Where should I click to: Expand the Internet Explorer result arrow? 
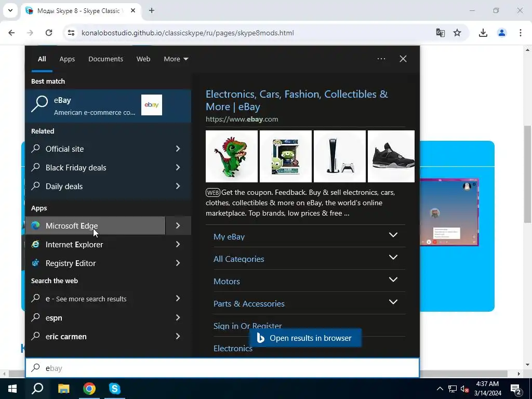[x=178, y=244]
